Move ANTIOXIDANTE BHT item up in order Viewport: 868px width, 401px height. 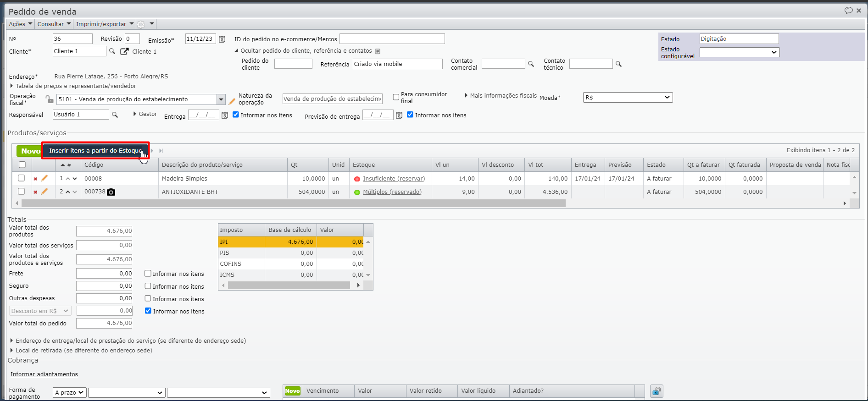pyautogui.click(x=68, y=192)
